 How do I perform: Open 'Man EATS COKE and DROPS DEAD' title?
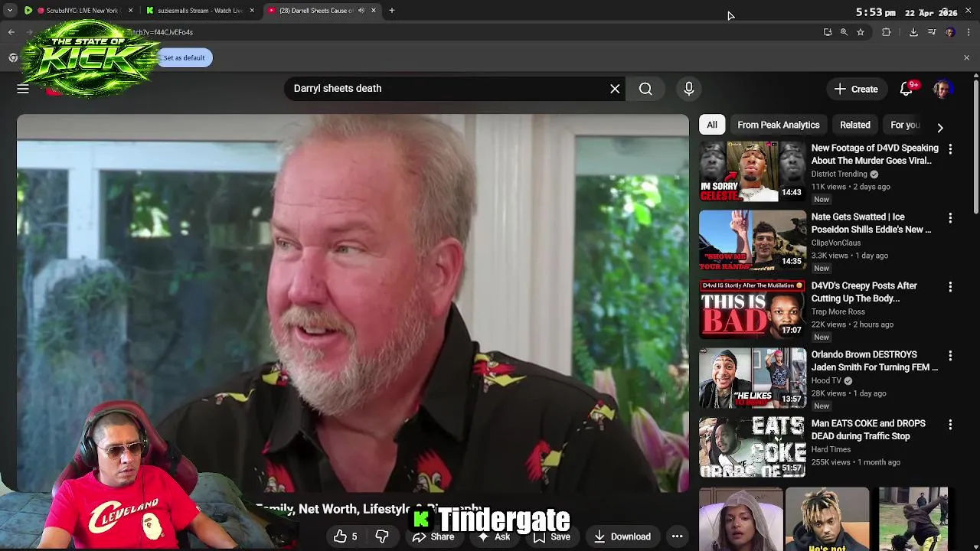click(868, 430)
